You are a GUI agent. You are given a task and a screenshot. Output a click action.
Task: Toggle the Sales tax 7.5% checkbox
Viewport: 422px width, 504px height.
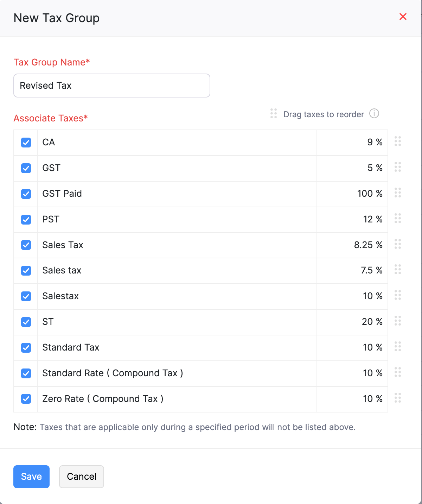[26, 271]
